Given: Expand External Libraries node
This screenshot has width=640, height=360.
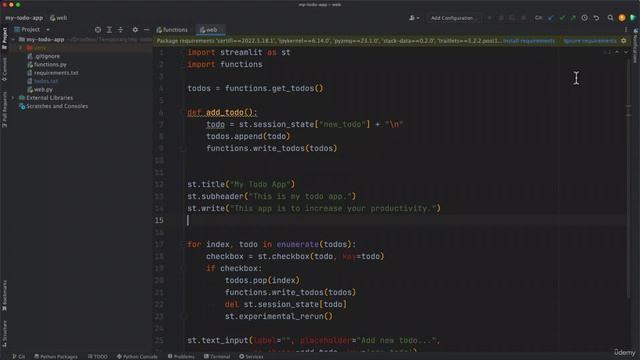Looking at the screenshot, I should tap(13, 98).
